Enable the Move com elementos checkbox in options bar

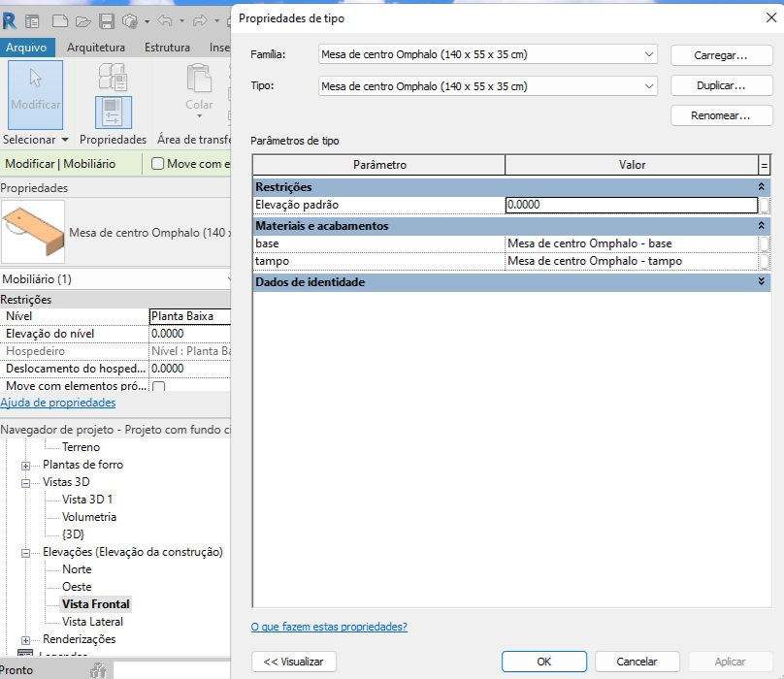point(157,164)
